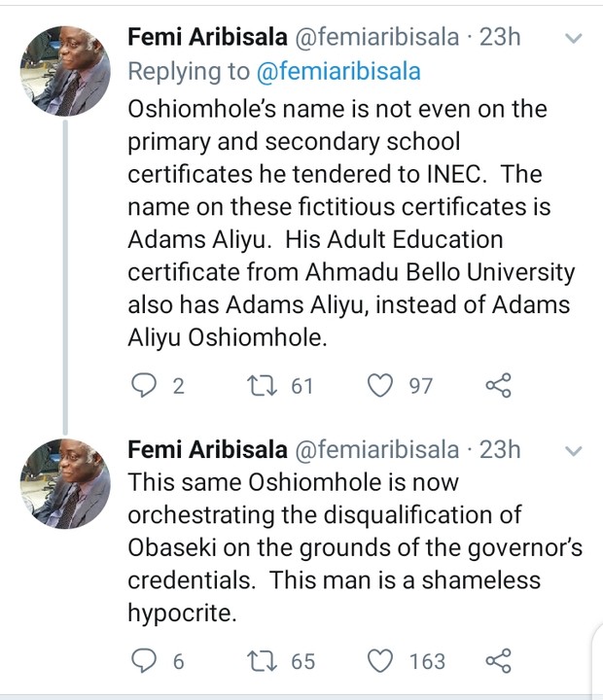Like the second tweet with 163 likes
Viewport: 603px width, 700px height.
pos(379,661)
